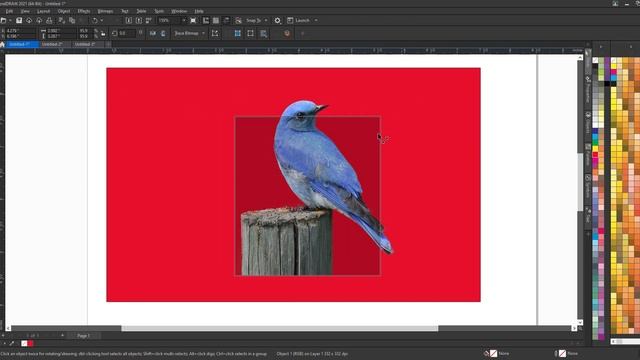
Task: Click the scroll right arrow of horizontal scrollbar
Action: 574,328
